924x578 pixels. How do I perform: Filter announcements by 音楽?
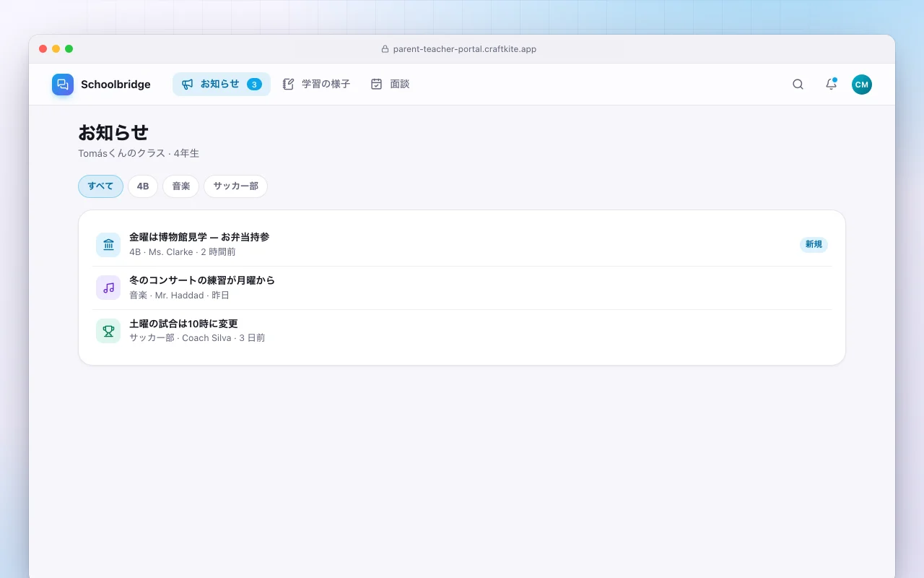point(180,186)
